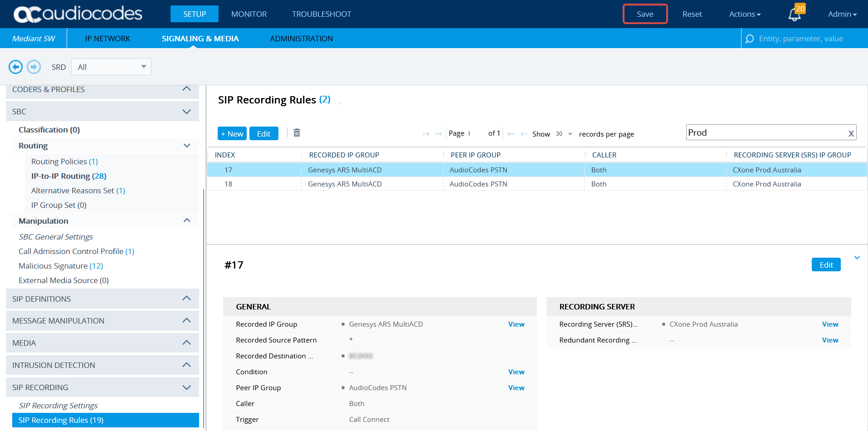
Task: Collapse the Routing submenu
Action: coord(186,146)
